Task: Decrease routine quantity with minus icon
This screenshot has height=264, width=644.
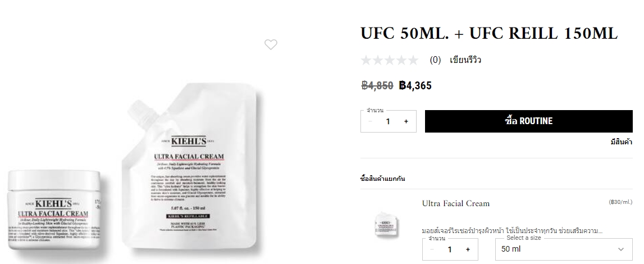Action: (x=371, y=121)
